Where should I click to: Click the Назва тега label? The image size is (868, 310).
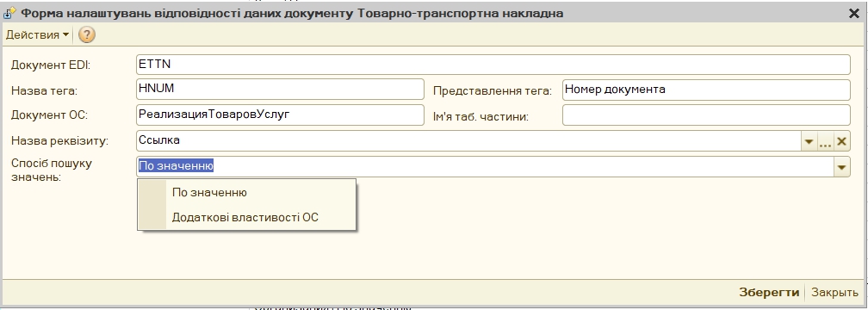coord(44,90)
